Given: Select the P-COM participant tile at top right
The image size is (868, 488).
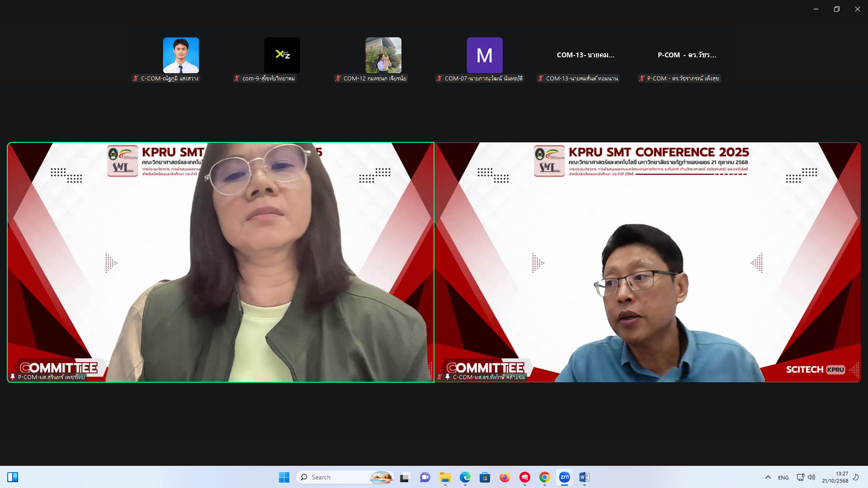Looking at the screenshot, I should (x=686, y=55).
